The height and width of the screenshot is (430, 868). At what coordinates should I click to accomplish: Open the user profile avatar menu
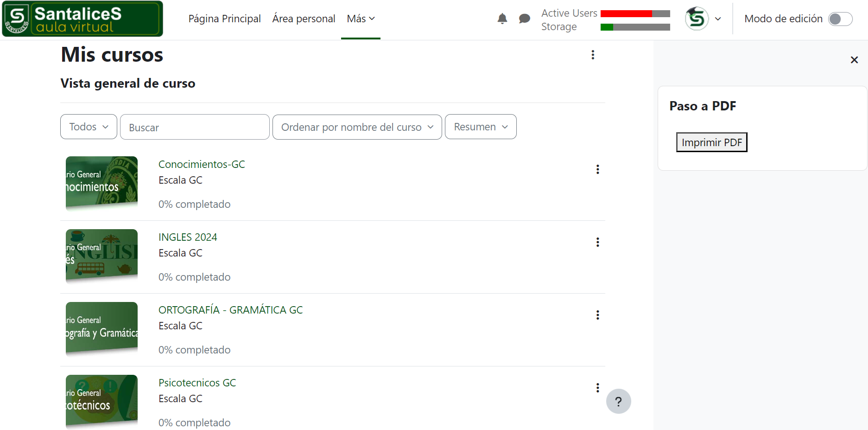(x=703, y=19)
